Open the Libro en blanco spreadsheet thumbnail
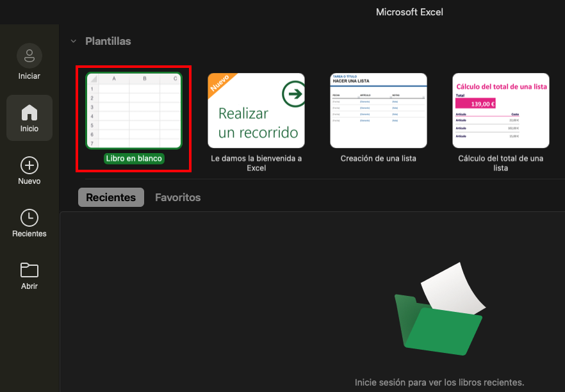 click(135, 110)
